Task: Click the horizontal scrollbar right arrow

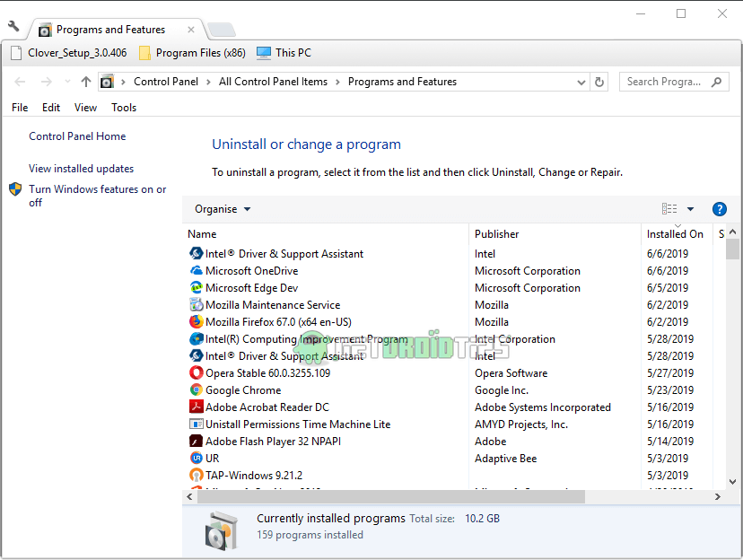Action: click(x=717, y=497)
